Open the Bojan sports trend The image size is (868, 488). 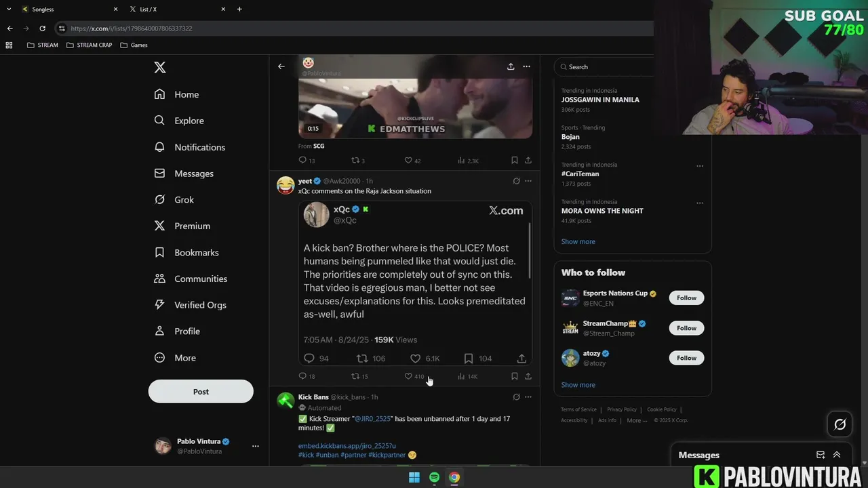pos(570,137)
